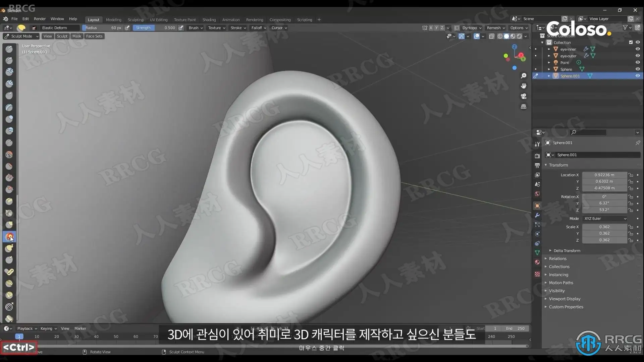Image resolution: width=644 pixels, height=362 pixels.
Task: Toggle visibility of Sphere.001 in outliner
Action: click(638, 76)
